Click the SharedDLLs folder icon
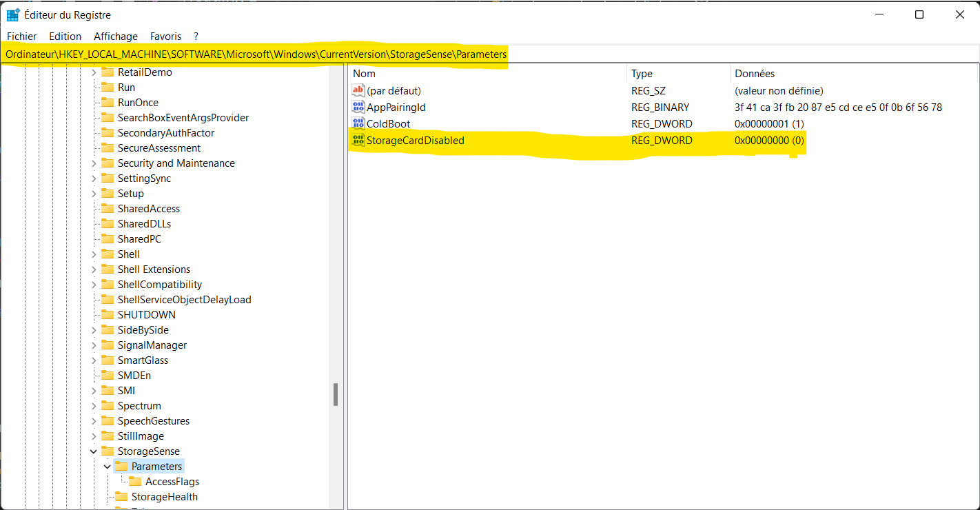The height and width of the screenshot is (510, 980). tap(107, 223)
